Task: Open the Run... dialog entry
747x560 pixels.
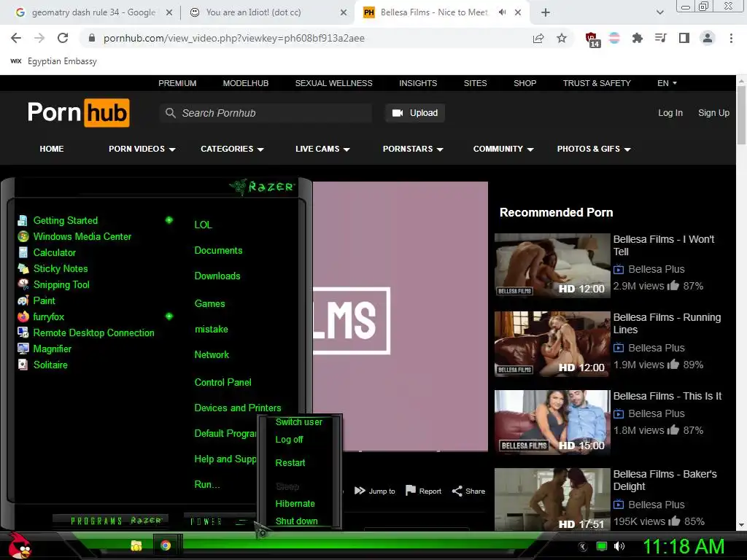Action: point(207,484)
